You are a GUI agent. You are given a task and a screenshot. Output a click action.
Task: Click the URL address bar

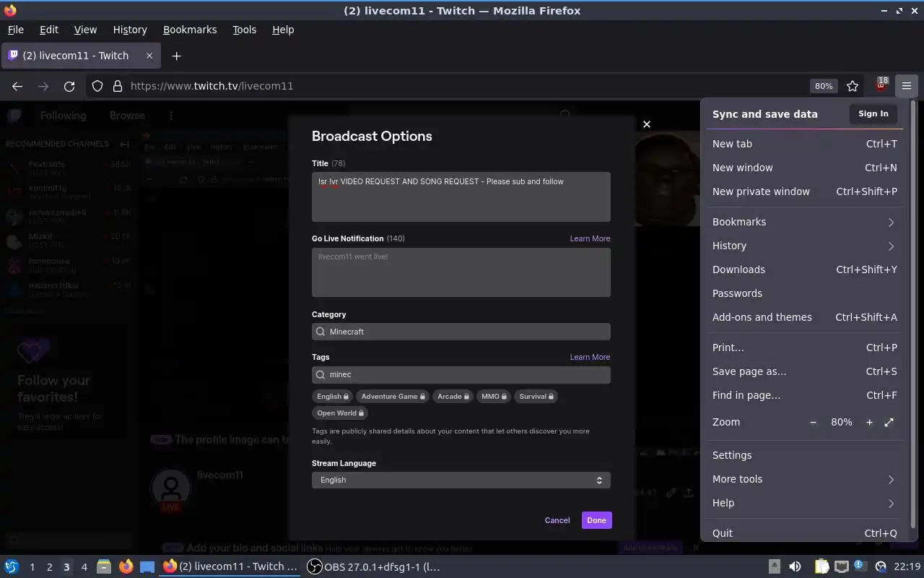point(462,86)
